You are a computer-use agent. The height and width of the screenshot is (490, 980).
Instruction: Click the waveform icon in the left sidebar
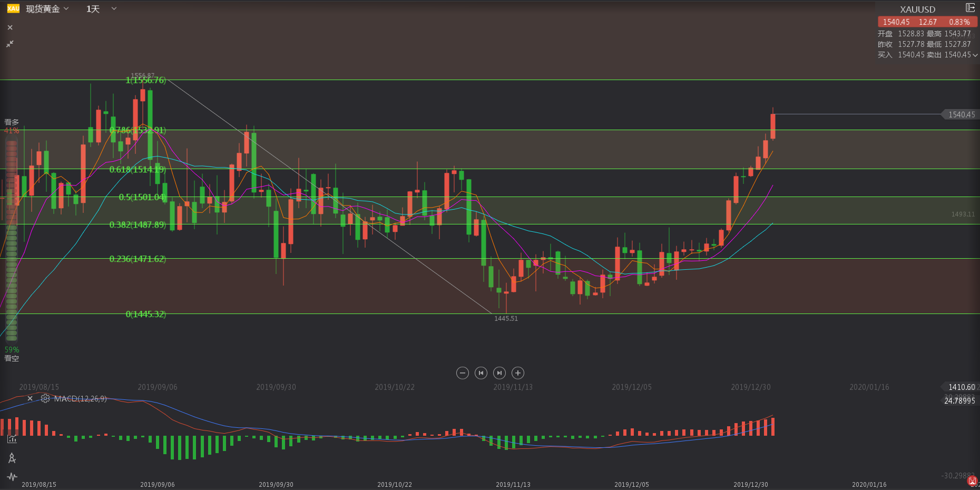pyautogui.click(x=12, y=477)
